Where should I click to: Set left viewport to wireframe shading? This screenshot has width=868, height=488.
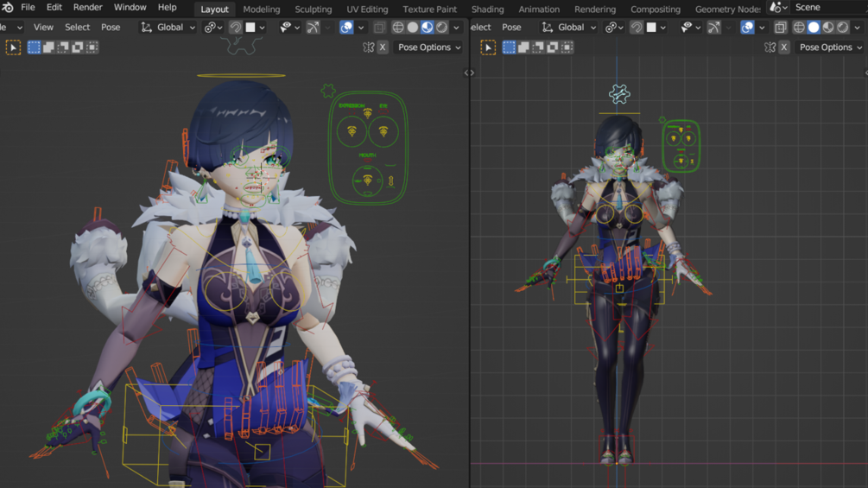398,27
